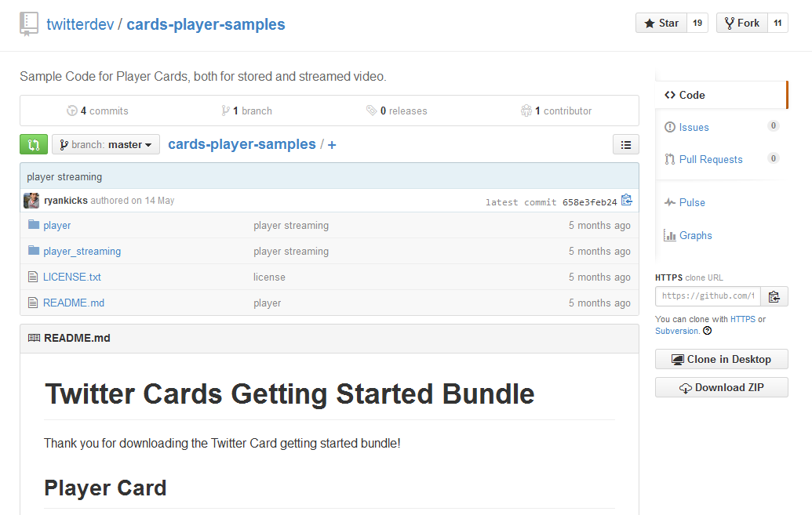Screen dimensions: 812x515
Task: Switch clone method via the Subversion link
Action: tap(676, 331)
